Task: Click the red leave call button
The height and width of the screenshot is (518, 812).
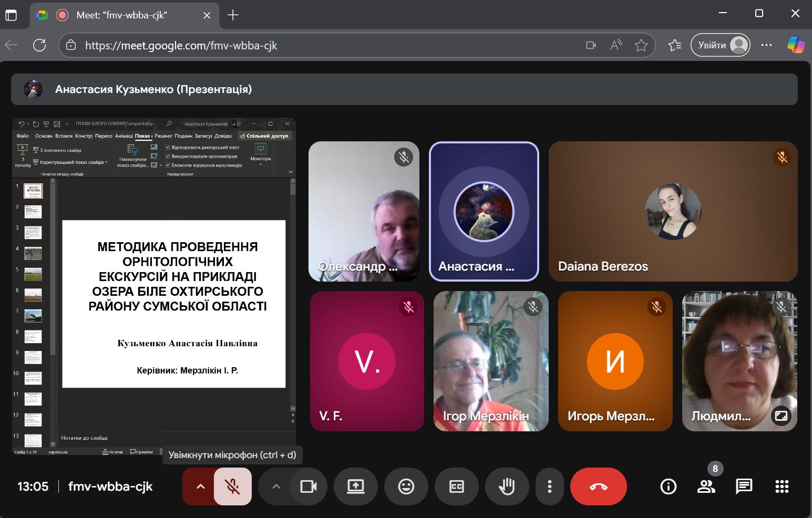Action: [x=598, y=486]
